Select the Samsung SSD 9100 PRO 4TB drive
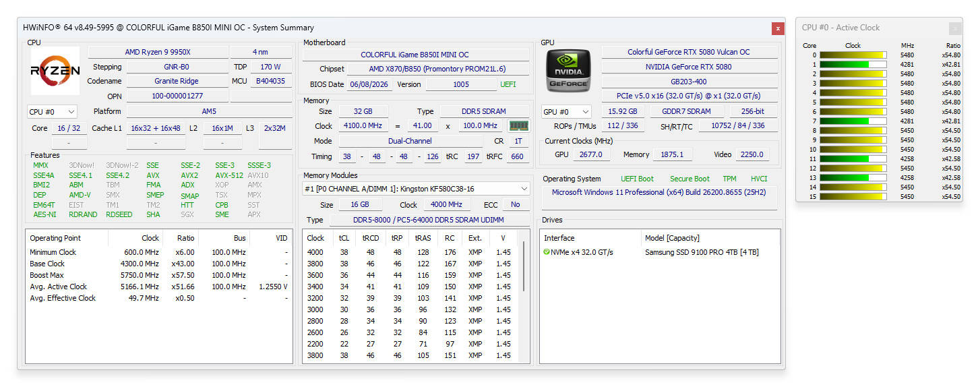Image resolution: width=980 pixels, height=387 pixels. [x=702, y=252]
